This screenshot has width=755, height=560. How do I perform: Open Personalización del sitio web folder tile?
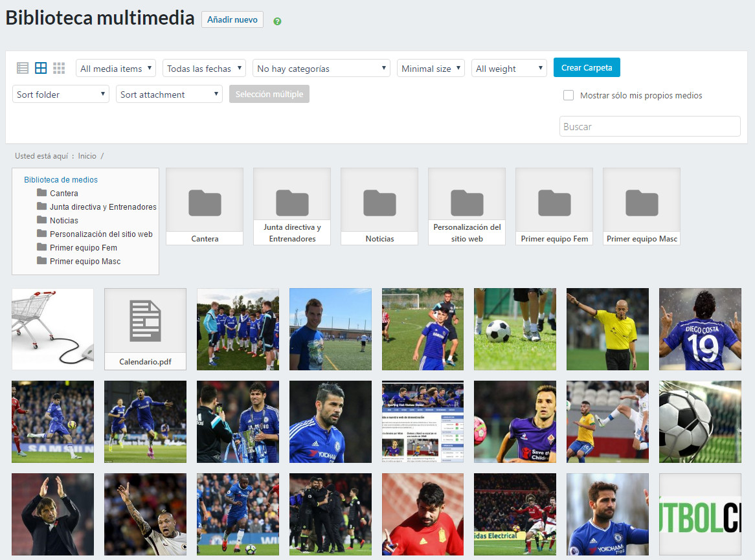click(x=467, y=206)
